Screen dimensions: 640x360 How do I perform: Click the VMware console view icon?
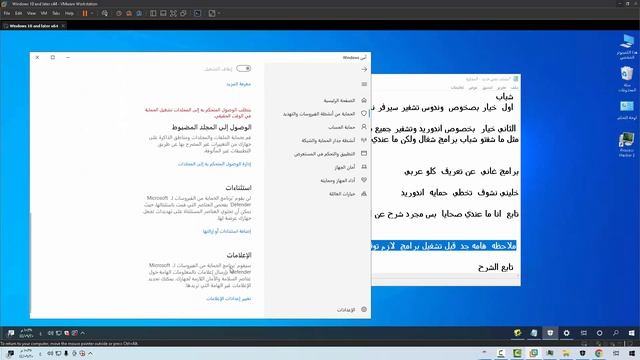pos(198,13)
